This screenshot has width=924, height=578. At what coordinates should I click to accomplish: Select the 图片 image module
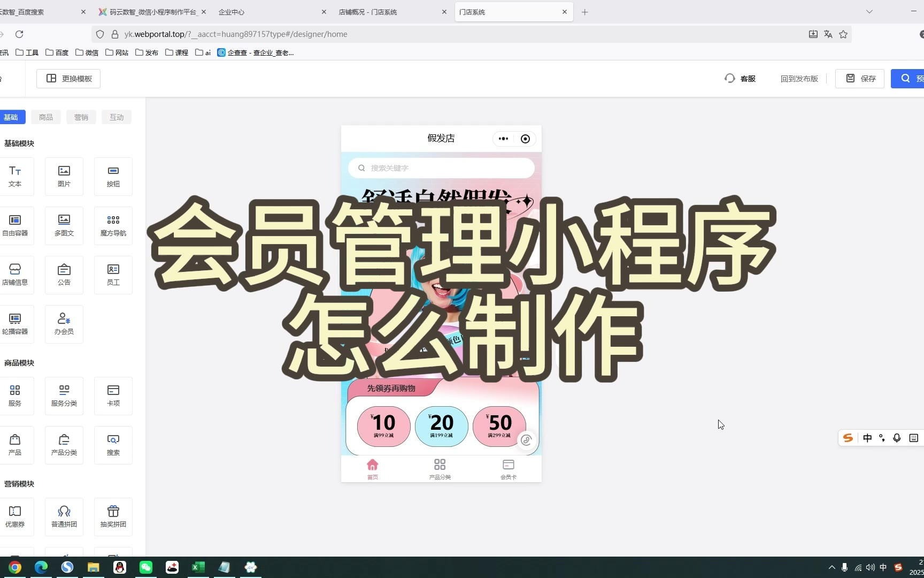coord(64,176)
